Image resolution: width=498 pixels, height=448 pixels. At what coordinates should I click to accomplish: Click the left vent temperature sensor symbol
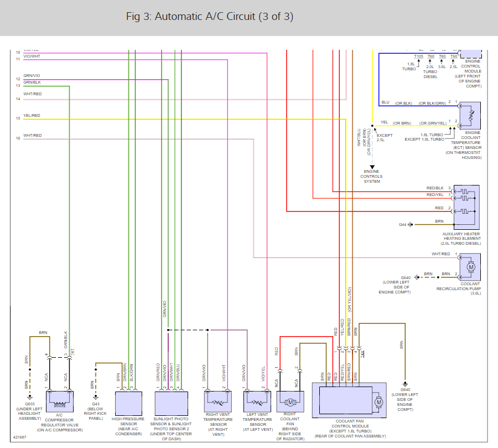pos(257,401)
